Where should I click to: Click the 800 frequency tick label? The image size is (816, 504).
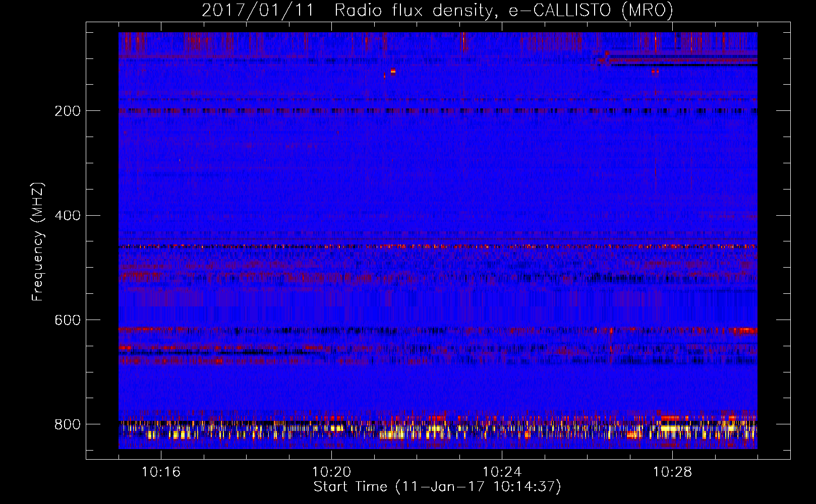pos(68,424)
